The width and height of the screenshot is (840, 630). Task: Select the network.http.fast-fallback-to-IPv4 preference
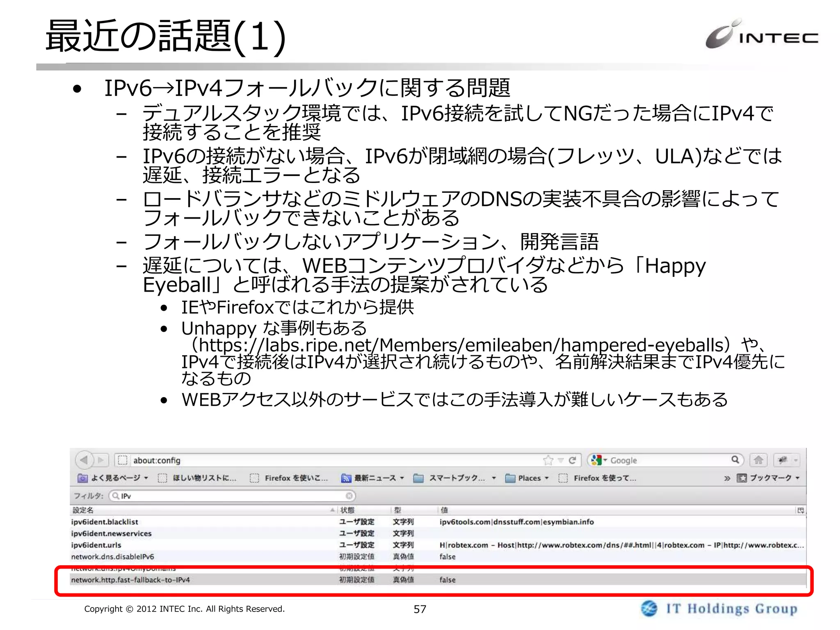pos(438,580)
